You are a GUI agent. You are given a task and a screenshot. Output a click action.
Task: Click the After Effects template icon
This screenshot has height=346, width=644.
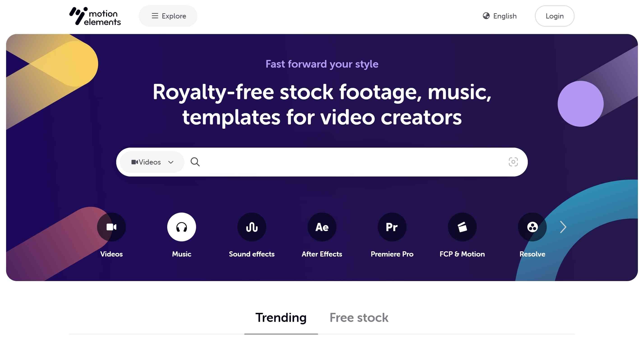pyautogui.click(x=322, y=227)
